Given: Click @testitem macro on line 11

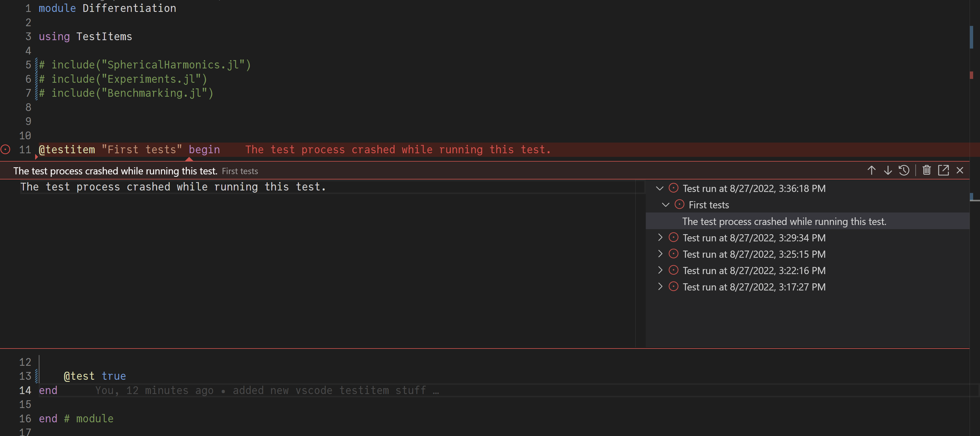Looking at the screenshot, I should pyautogui.click(x=67, y=150).
